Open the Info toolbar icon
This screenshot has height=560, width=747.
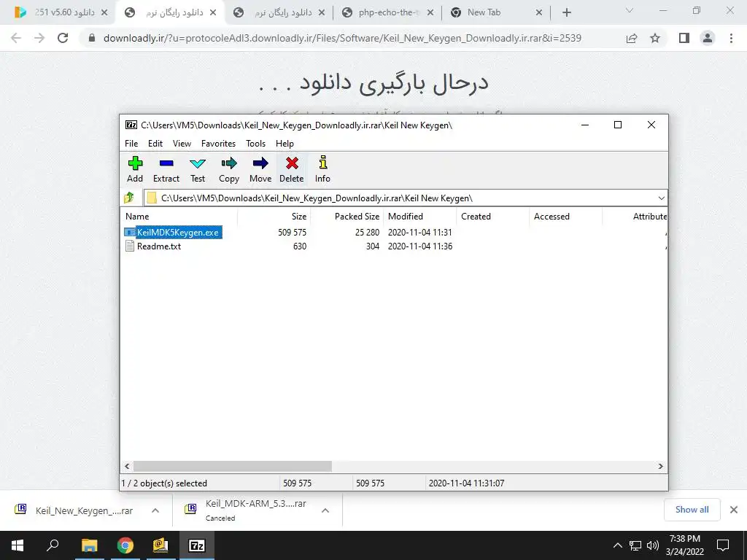[322, 169]
